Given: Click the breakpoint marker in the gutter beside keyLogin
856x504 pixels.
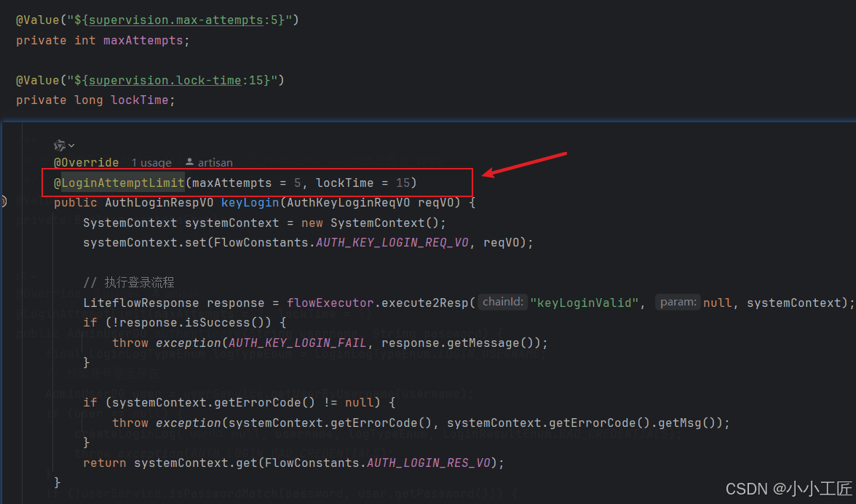Looking at the screenshot, I should (3, 202).
